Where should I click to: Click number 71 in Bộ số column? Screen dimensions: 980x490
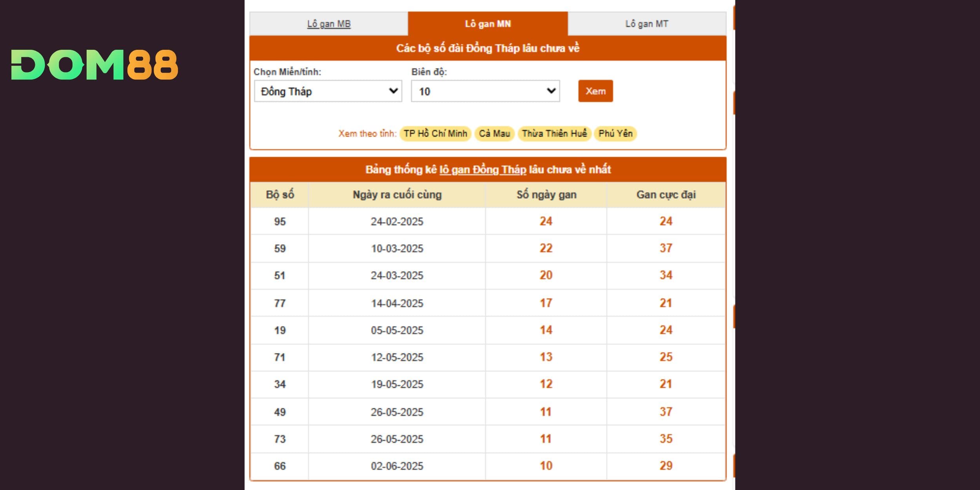280,358
